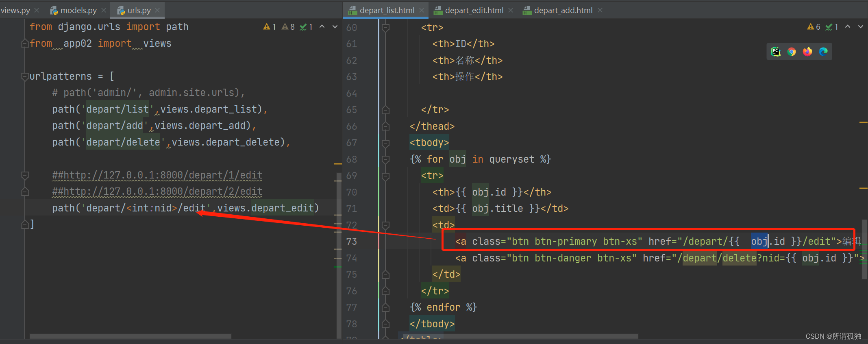Click the HTML file icon on depart_edit.html tab
The height and width of the screenshot is (344, 868).
pyautogui.click(x=438, y=11)
